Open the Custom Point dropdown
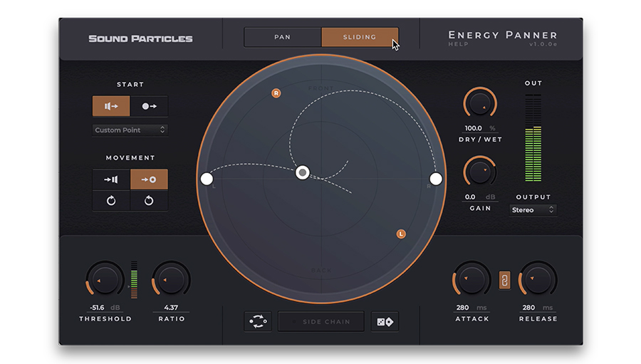The width and height of the screenshot is (641, 364). click(x=130, y=130)
